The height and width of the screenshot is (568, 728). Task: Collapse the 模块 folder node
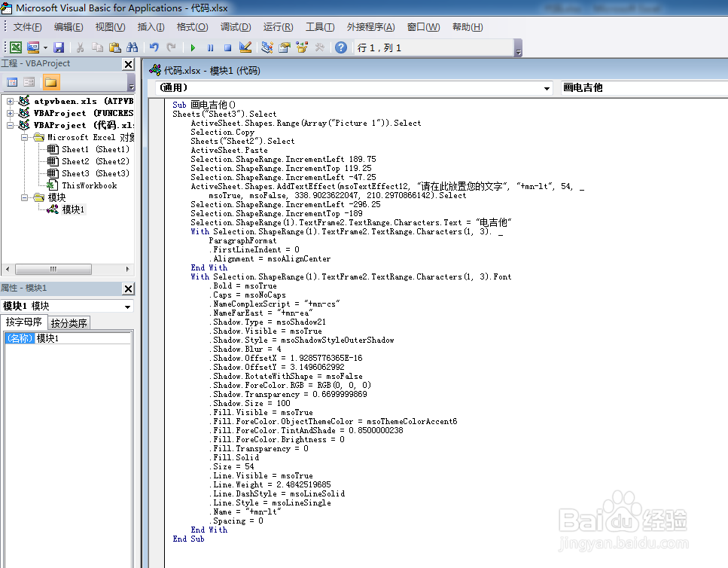click(24, 197)
